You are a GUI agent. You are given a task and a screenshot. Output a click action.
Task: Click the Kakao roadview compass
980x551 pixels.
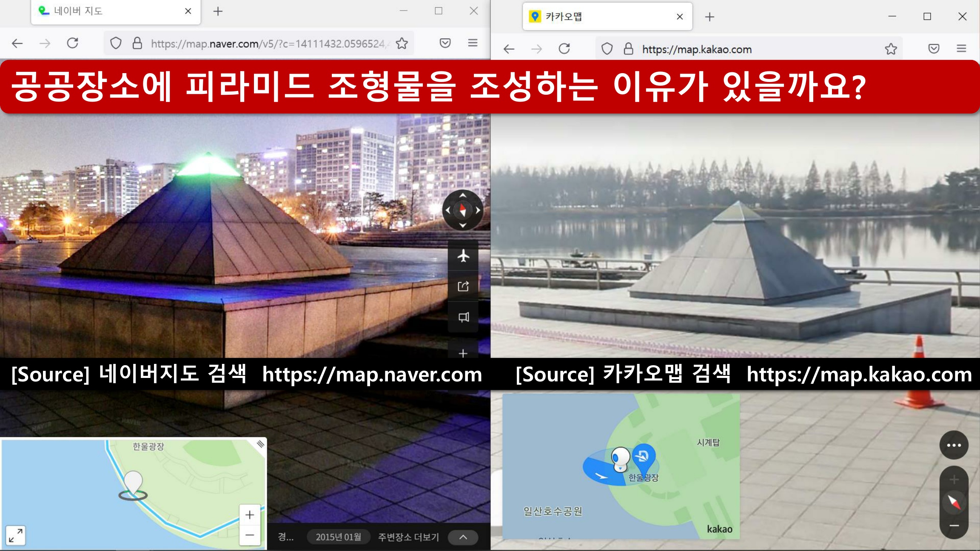pos(954,503)
